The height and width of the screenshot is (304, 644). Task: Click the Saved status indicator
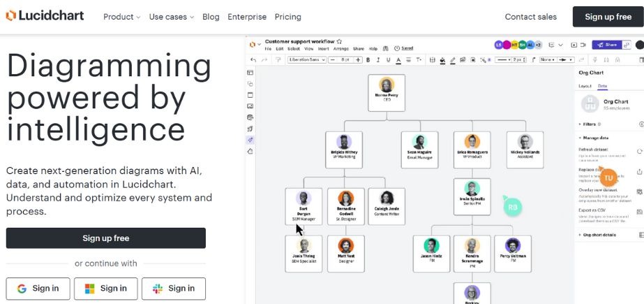tap(404, 48)
